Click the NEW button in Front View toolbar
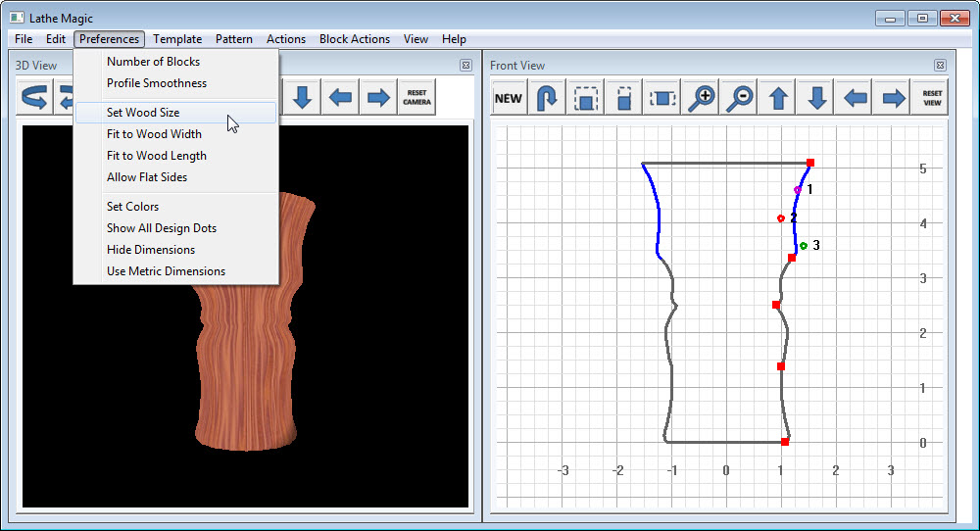980x531 pixels. (509, 98)
